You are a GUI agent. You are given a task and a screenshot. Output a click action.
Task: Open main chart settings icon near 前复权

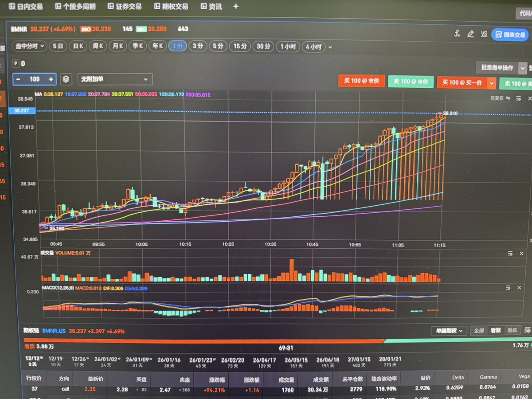coord(518,98)
